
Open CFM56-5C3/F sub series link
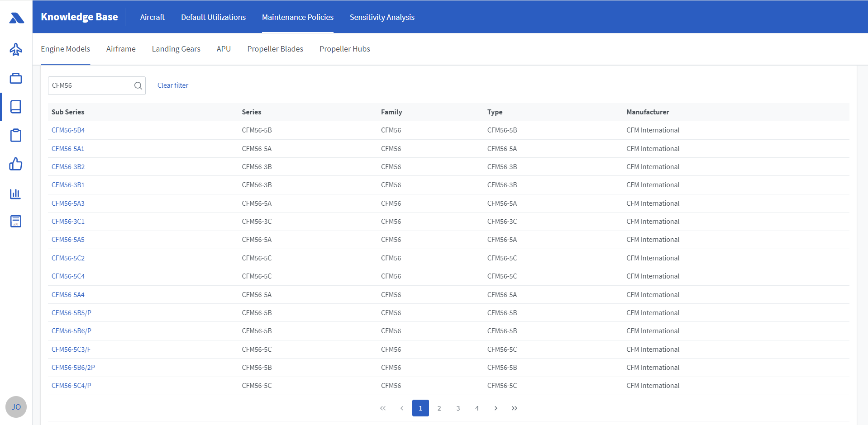point(71,349)
